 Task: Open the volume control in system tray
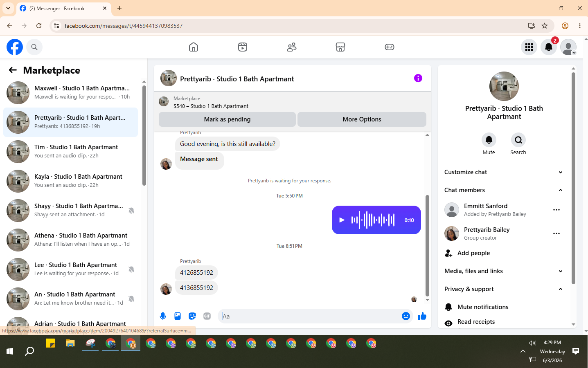[x=532, y=343]
